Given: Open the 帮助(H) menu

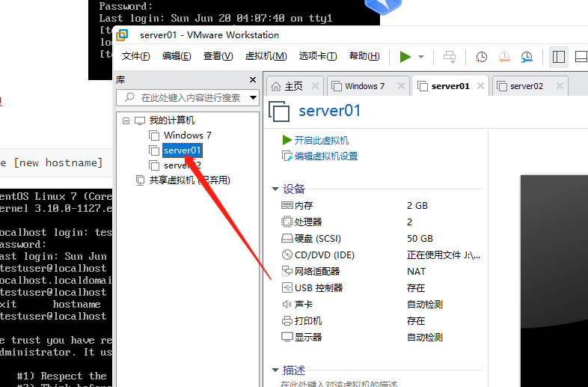Looking at the screenshot, I should [x=364, y=56].
